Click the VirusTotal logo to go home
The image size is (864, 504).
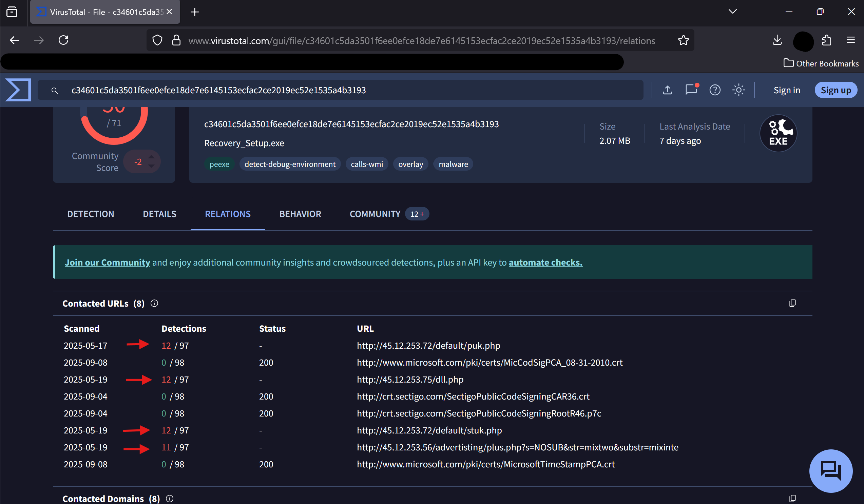point(18,90)
